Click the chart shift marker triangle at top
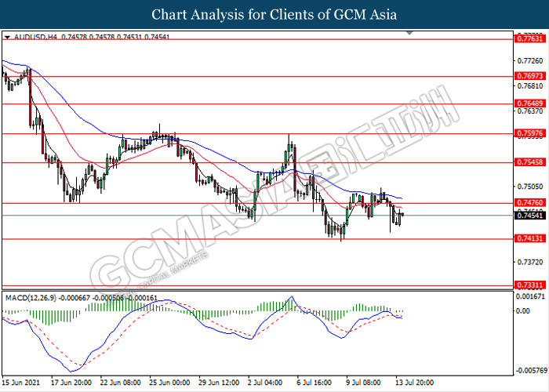Screen dimensions: 549x392 coord(409,33)
